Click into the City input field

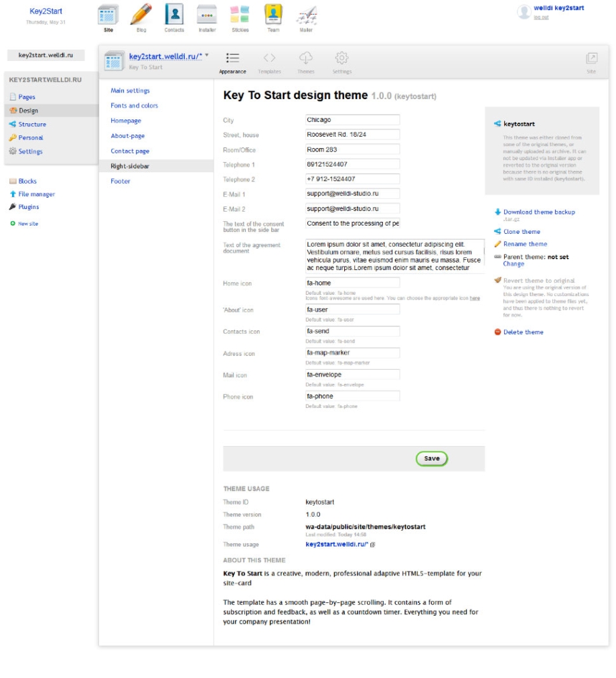pyautogui.click(x=352, y=120)
